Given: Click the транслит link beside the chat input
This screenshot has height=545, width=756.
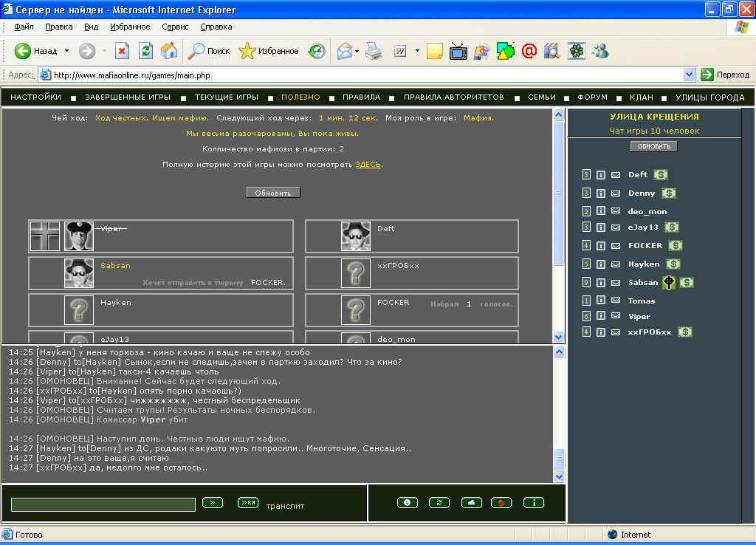Looking at the screenshot, I should click(x=285, y=506).
